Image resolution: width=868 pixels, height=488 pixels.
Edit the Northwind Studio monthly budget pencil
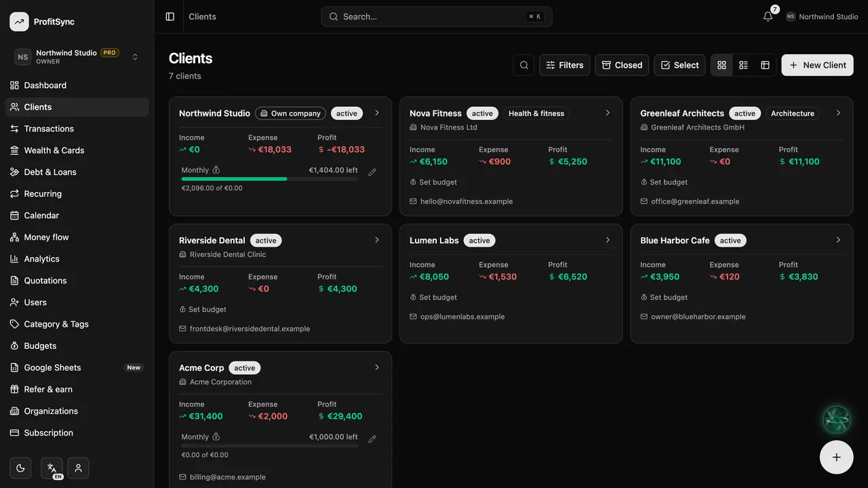pos(372,172)
